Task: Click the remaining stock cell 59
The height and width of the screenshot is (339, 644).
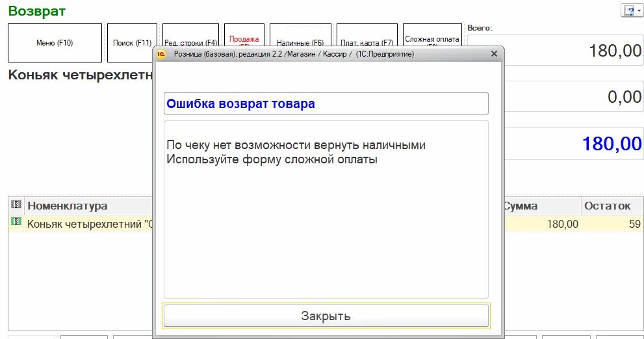Action: click(x=612, y=224)
